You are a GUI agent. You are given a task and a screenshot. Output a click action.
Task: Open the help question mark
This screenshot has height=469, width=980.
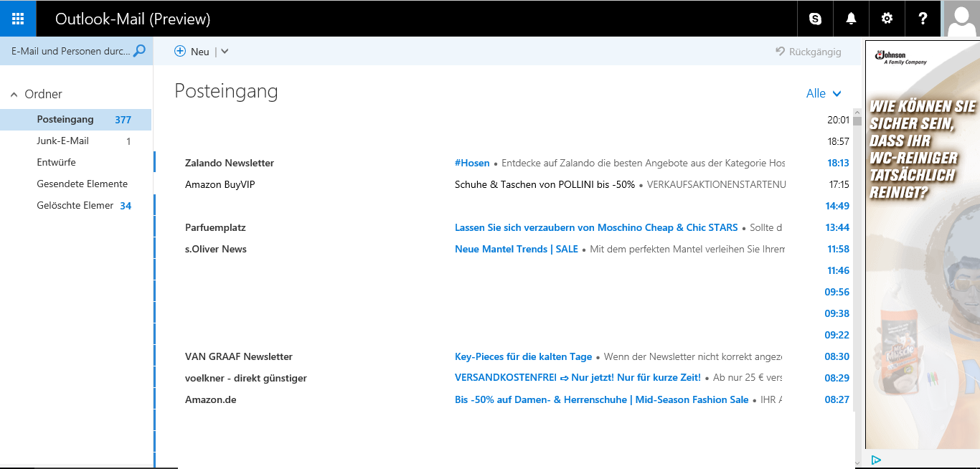[923, 19]
